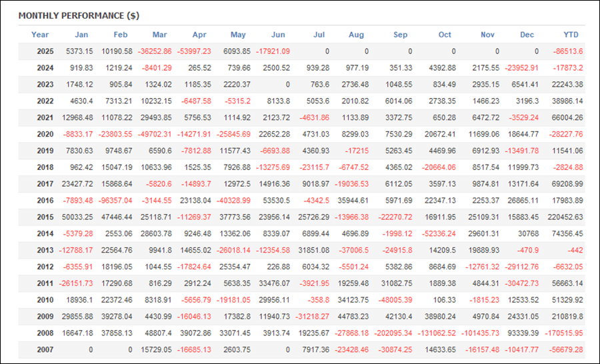Click the YTD column header
This screenshot has height=364, width=600.
571,35
